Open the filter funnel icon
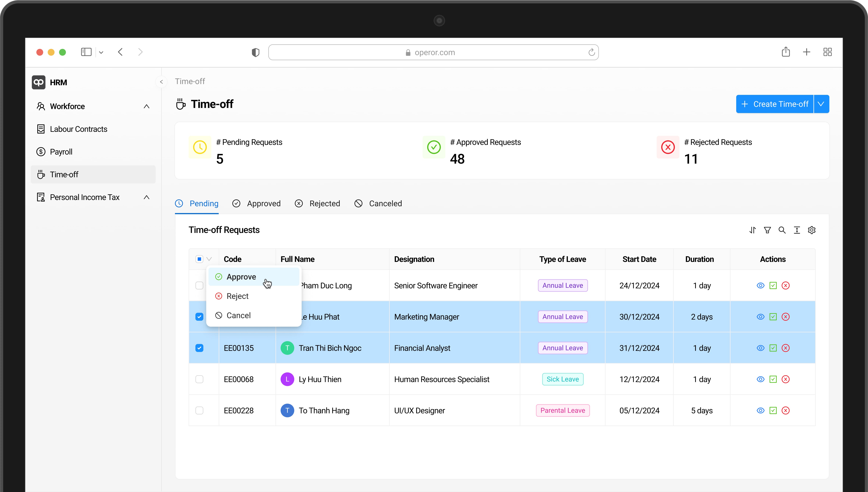The height and width of the screenshot is (492, 868). coord(767,230)
